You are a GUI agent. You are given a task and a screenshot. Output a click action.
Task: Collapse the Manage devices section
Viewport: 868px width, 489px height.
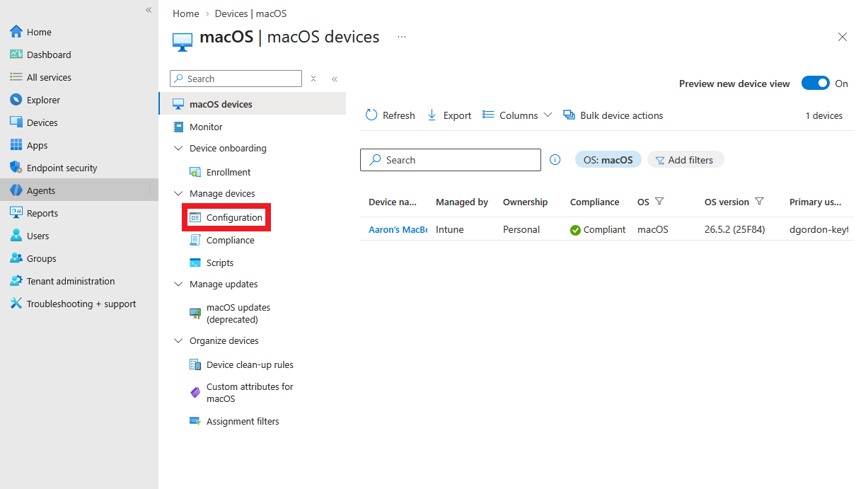click(178, 194)
